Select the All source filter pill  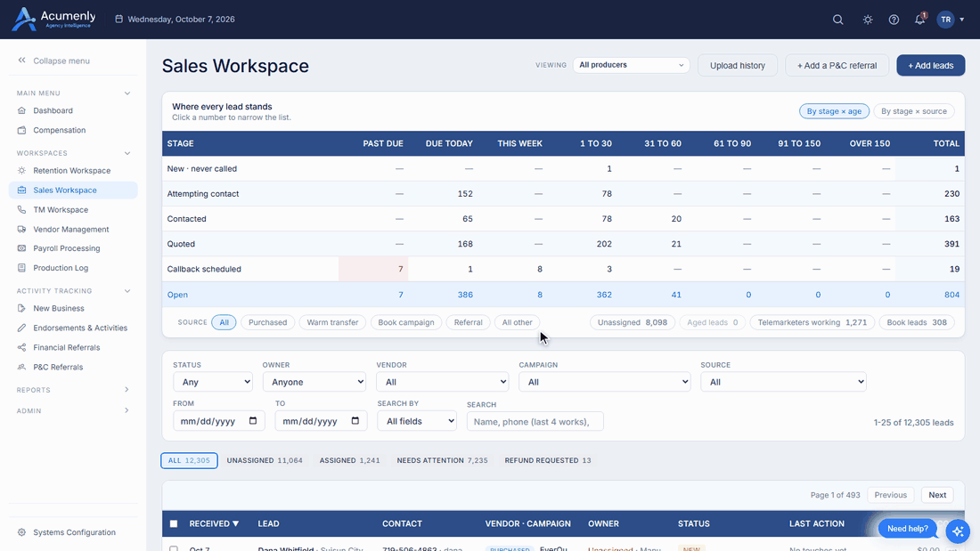coord(224,322)
